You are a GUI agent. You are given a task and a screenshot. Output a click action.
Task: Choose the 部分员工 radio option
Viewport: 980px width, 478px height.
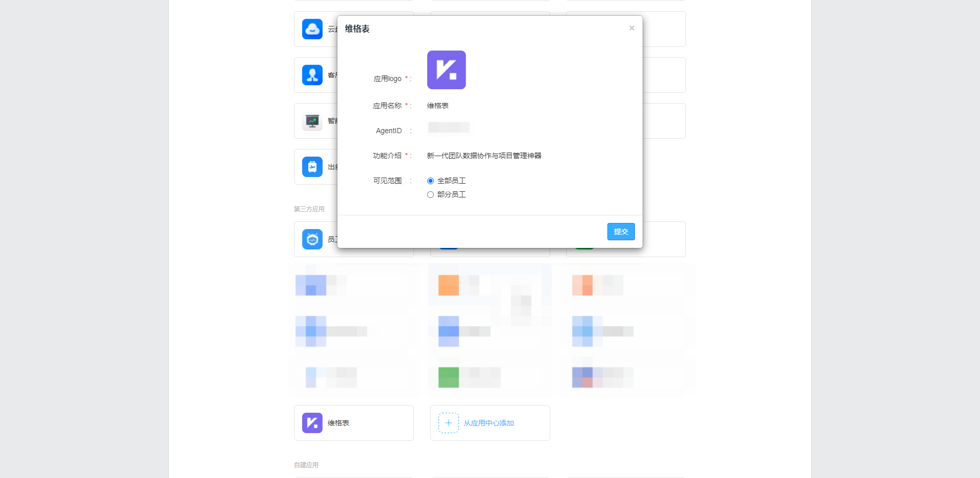[430, 195]
